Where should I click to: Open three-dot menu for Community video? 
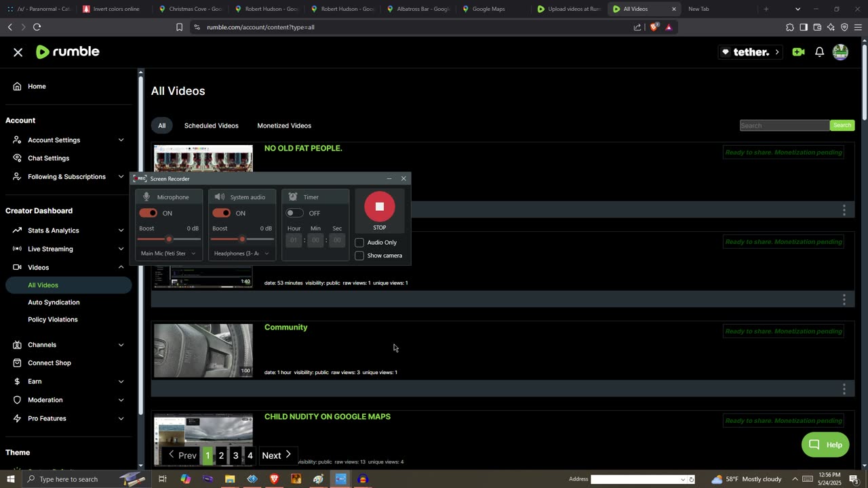point(844,389)
